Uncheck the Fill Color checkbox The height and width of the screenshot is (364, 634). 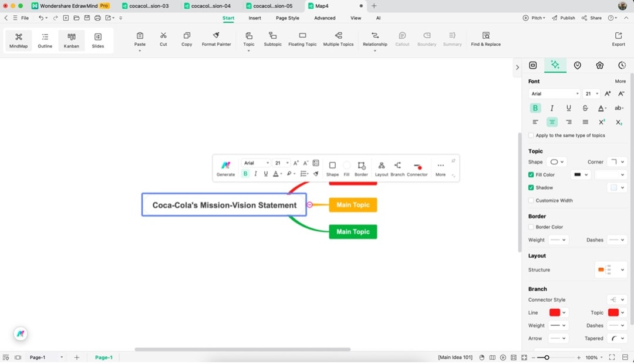pyautogui.click(x=531, y=175)
